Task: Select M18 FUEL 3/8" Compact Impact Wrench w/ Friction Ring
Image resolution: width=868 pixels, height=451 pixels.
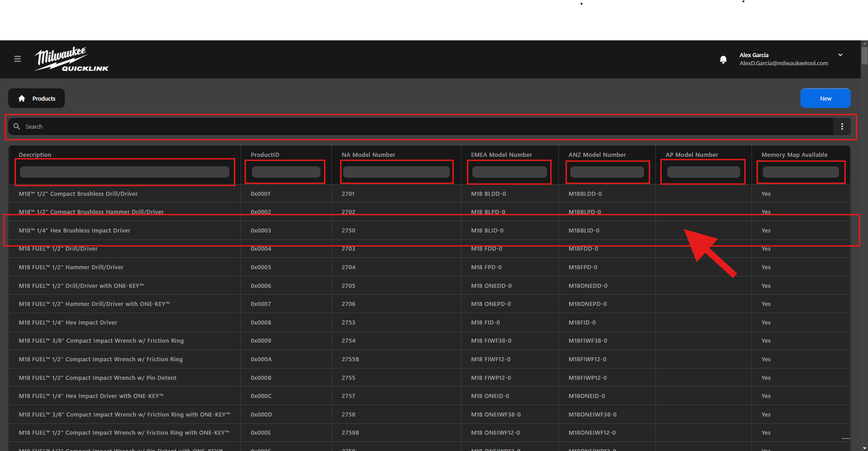Action: [x=429, y=340]
